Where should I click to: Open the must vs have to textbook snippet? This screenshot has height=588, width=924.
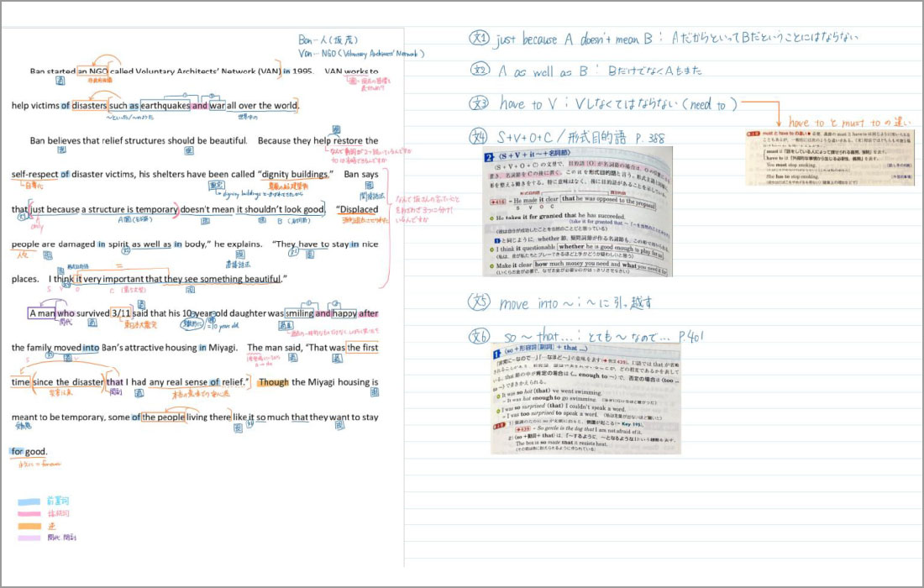pos(830,158)
